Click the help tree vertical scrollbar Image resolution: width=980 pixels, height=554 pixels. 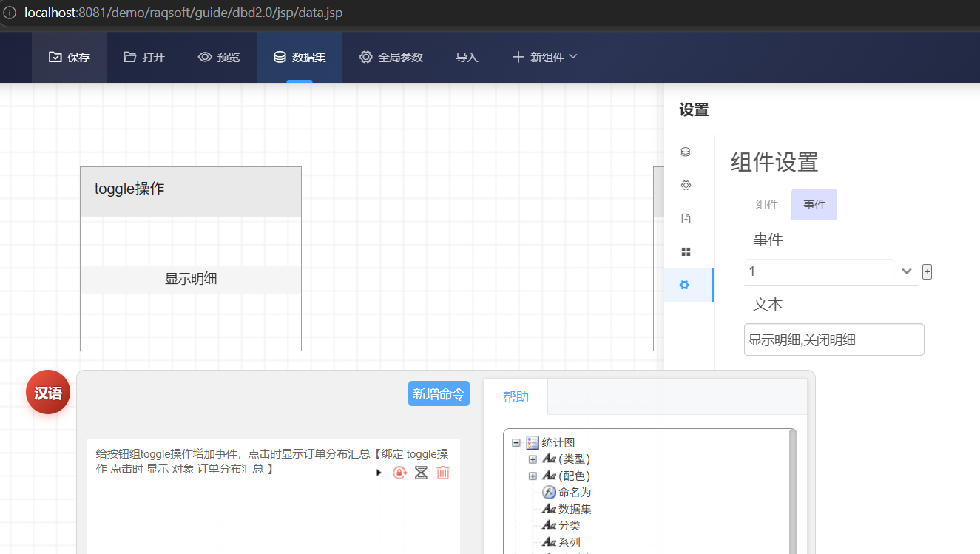(x=793, y=491)
